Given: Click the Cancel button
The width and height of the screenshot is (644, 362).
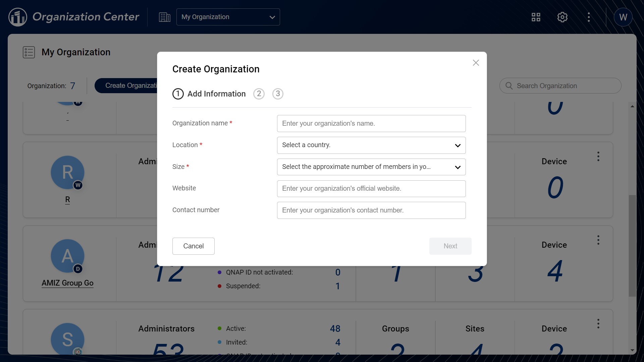Looking at the screenshot, I should 193,246.
